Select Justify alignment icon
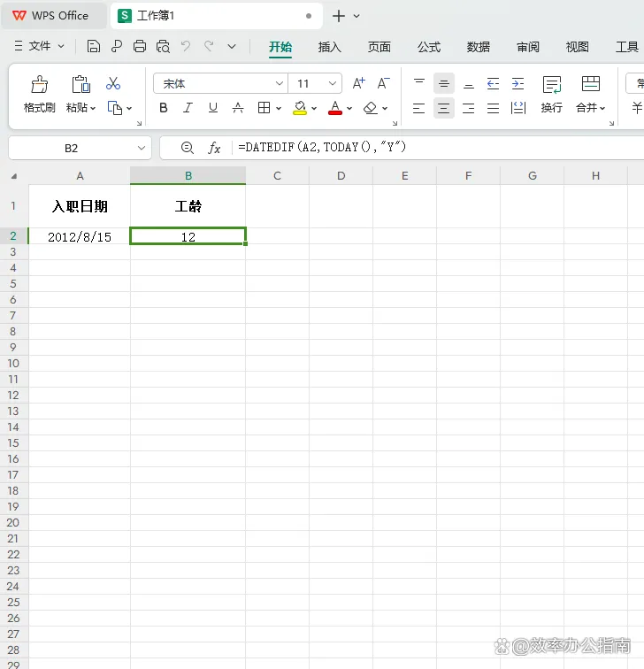This screenshot has width=644, height=669. click(493, 108)
